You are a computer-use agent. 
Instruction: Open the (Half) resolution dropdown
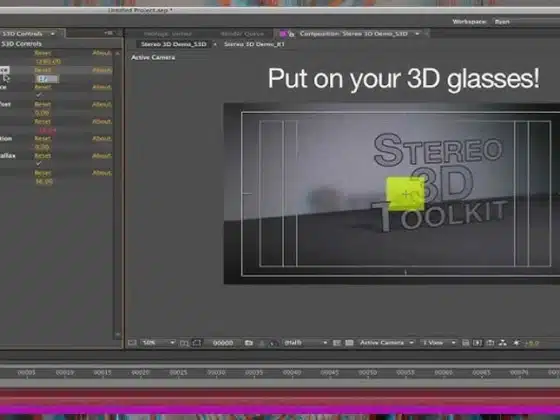click(x=306, y=343)
